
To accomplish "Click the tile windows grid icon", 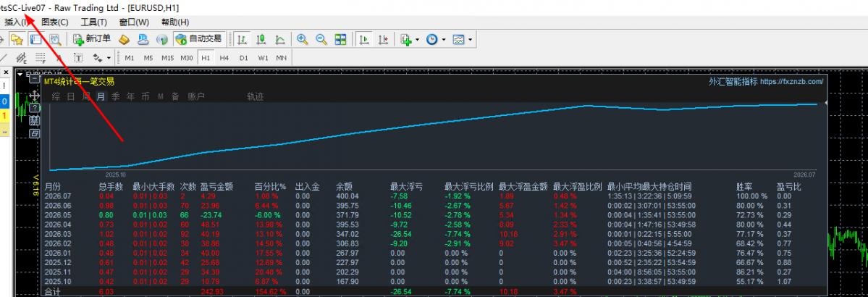I will pyautogui.click(x=340, y=39).
